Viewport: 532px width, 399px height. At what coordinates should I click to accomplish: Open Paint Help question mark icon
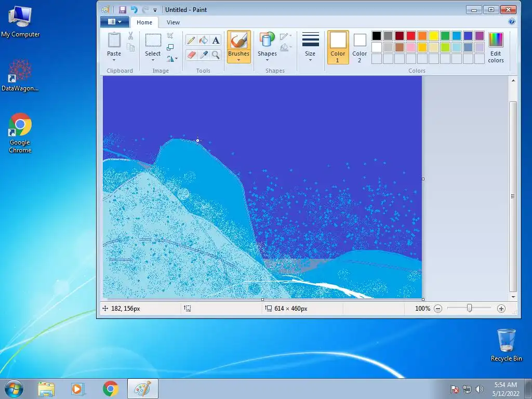pos(512,22)
